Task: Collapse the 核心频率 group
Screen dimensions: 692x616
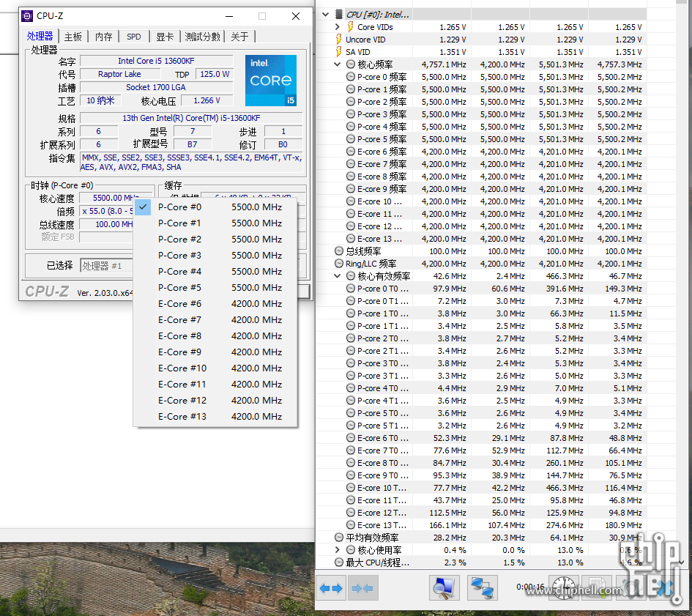Action: (x=337, y=64)
